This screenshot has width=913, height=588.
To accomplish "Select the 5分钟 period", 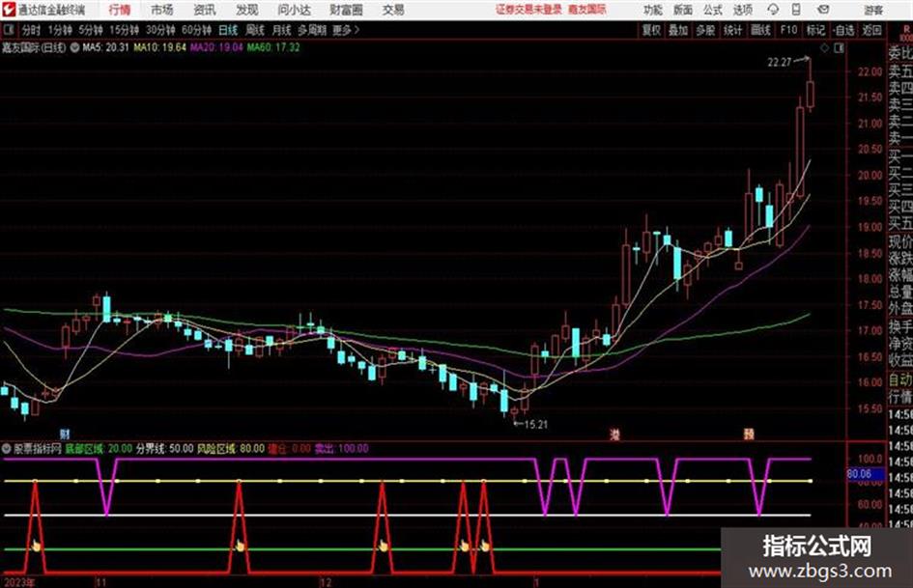I will tap(90, 30).
